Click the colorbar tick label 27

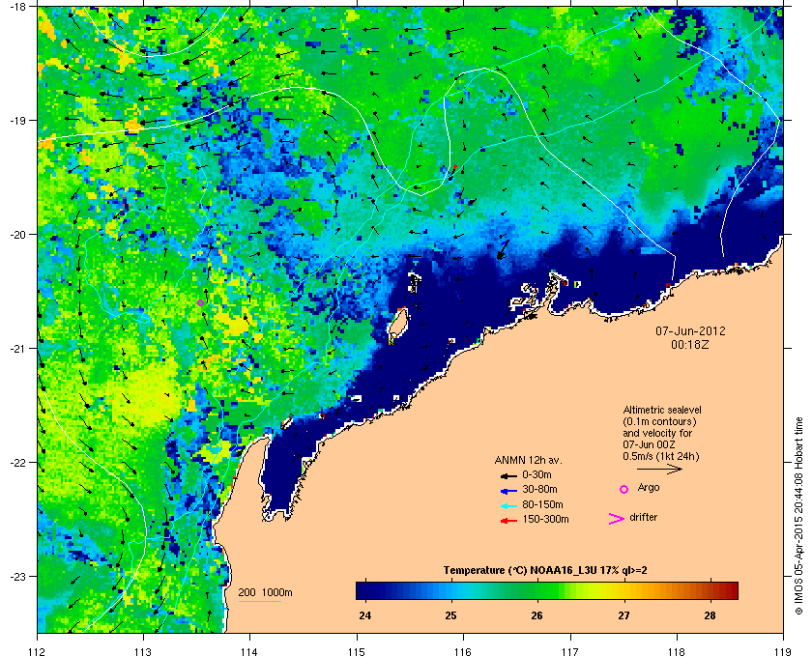624,615
